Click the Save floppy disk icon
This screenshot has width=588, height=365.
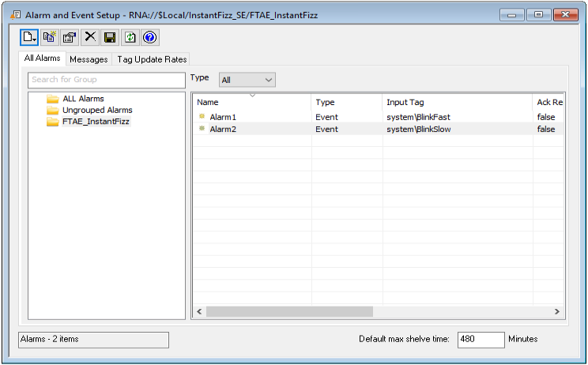pyautogui.click(x=110, y=37)
